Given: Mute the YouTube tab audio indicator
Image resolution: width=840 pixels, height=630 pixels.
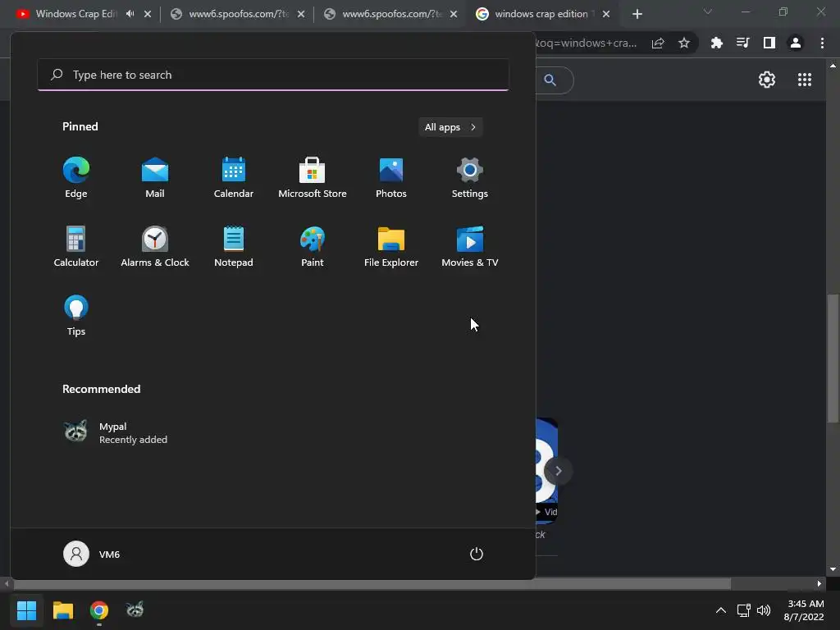Looking at the screenshot, I should coord(130,14).
